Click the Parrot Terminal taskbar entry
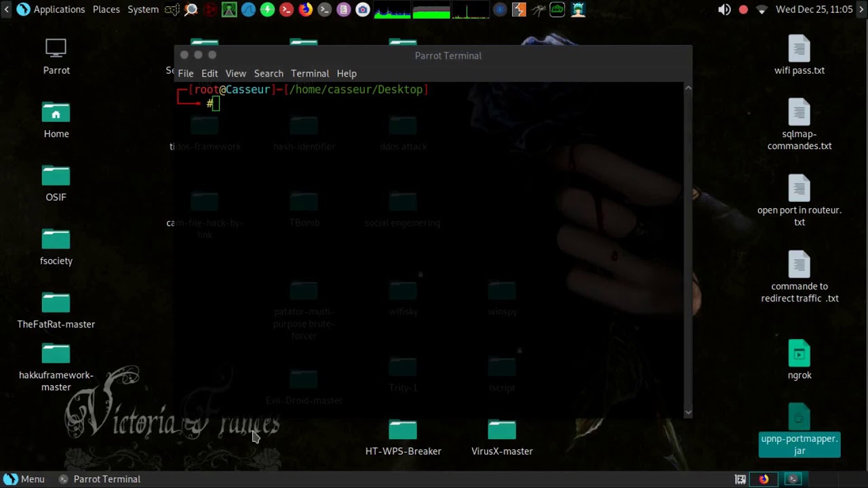This screenshot has height=488, width=868. point(100,479)
